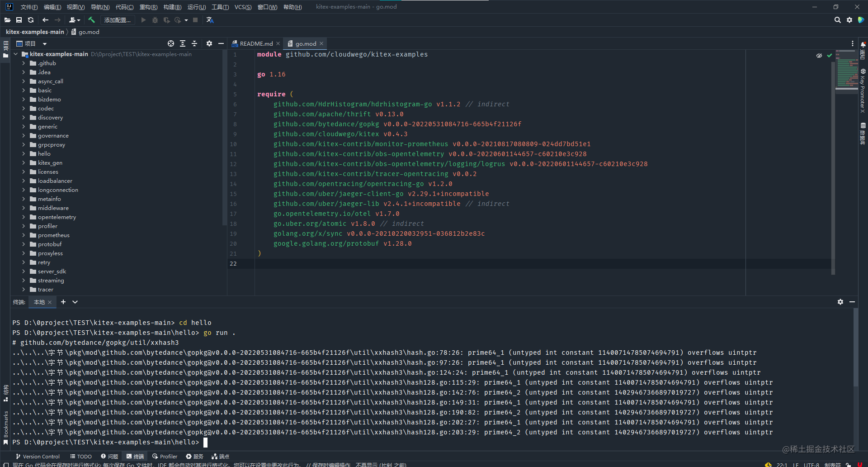Save all using the floppy disk icon
The width and height of the screenshot is (868, 467).
[19, 20]
